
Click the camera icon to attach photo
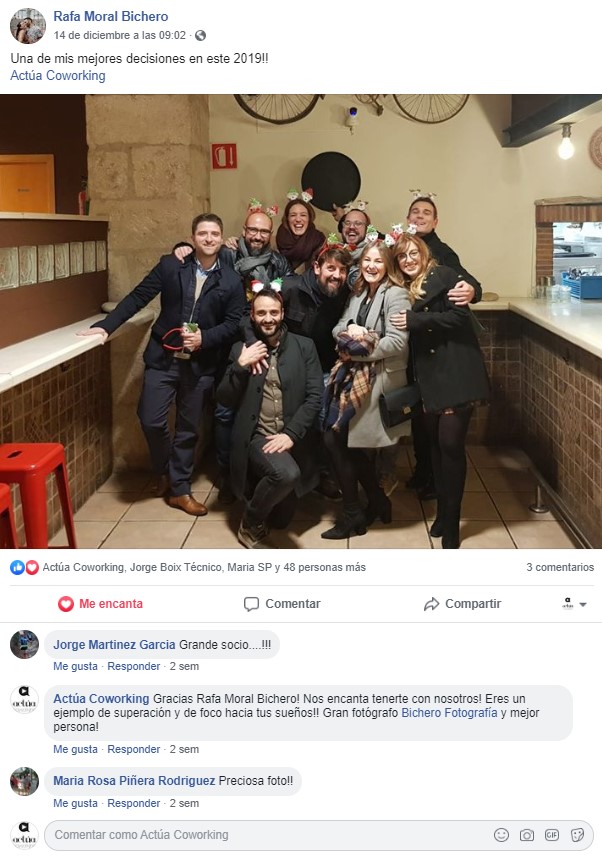[x=527, y=835]
